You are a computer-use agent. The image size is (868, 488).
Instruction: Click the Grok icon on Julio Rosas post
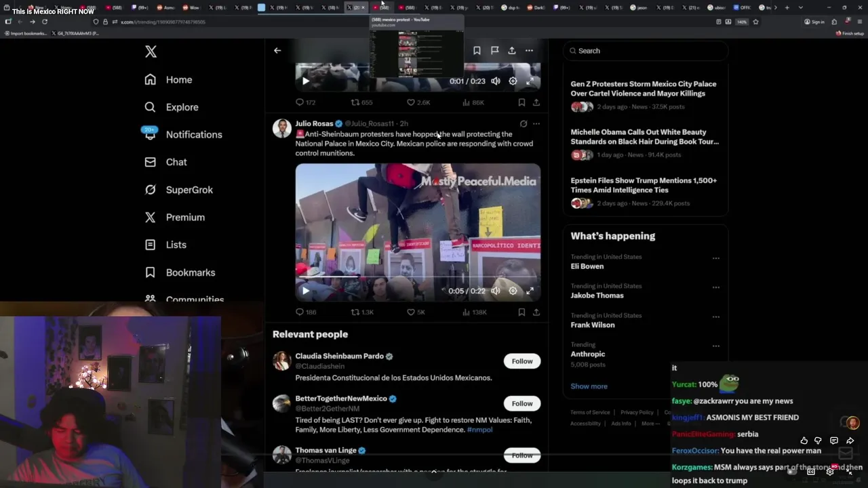pos(524,123)
